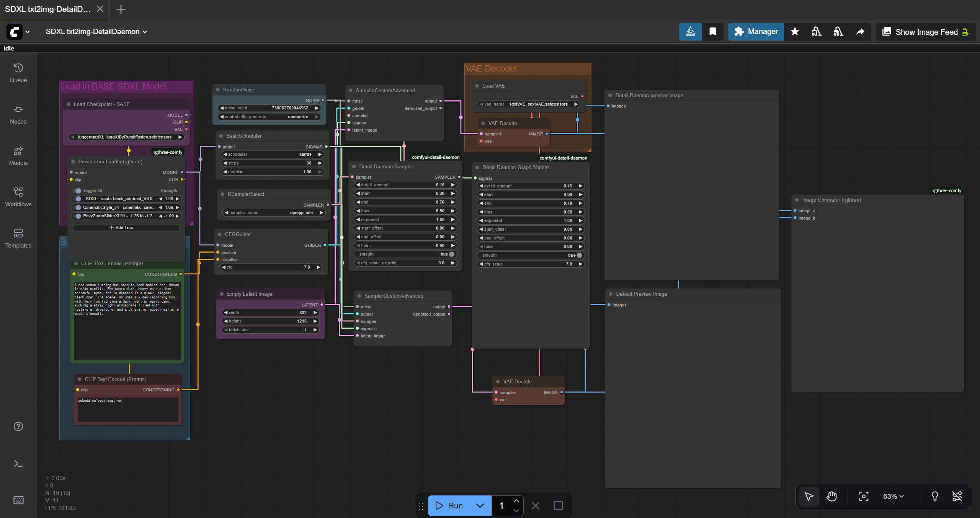Image resolution: width=980 pixels, height=518 pixels.
Task: Open the 63% zoom level dropdown
Action: (893, 496)
